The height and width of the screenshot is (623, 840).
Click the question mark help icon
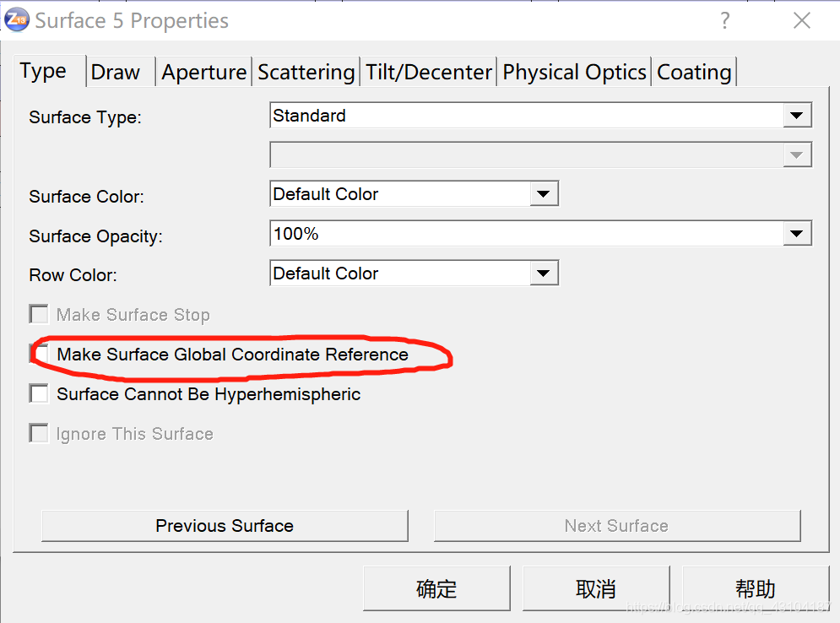[724, 21]
